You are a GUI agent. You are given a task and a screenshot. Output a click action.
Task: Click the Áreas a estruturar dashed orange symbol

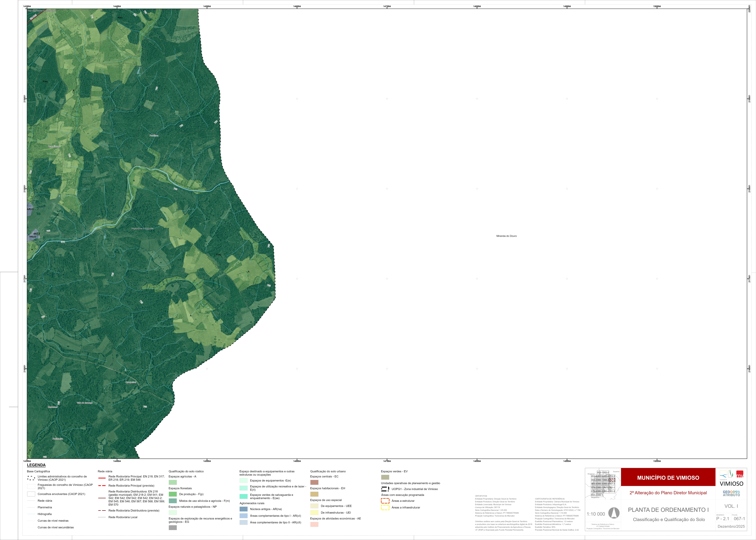click(x=385, y=501)
